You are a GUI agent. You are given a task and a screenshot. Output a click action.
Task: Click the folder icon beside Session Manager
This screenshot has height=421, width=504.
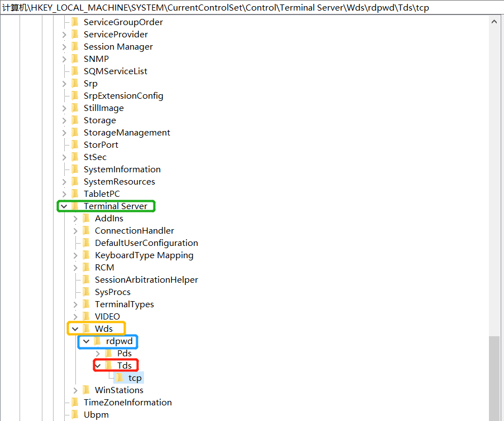[x=75, y=47]
